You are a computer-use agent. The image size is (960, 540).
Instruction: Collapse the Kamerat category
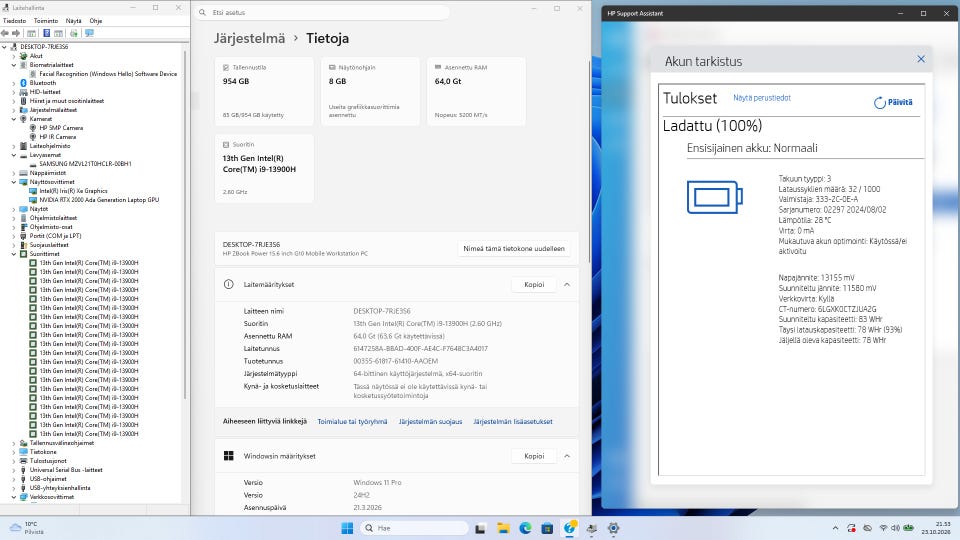14,119
